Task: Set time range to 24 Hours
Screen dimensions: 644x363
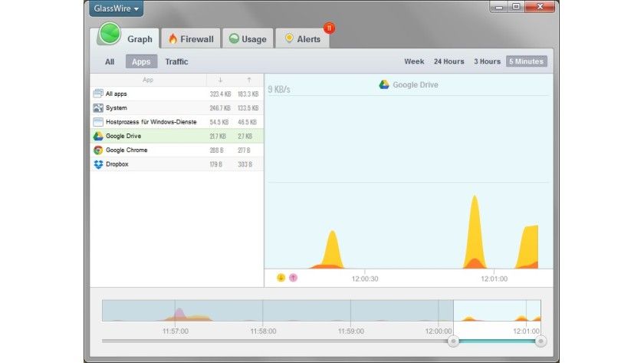Action: click(449, 61)
